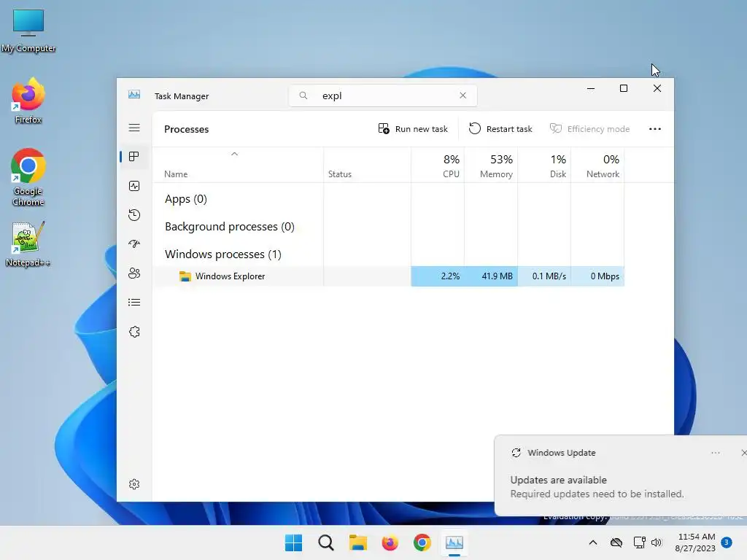Click the Windows Explorer folder icon
Screen dimensions: 747x560
[x=185, y=276]
